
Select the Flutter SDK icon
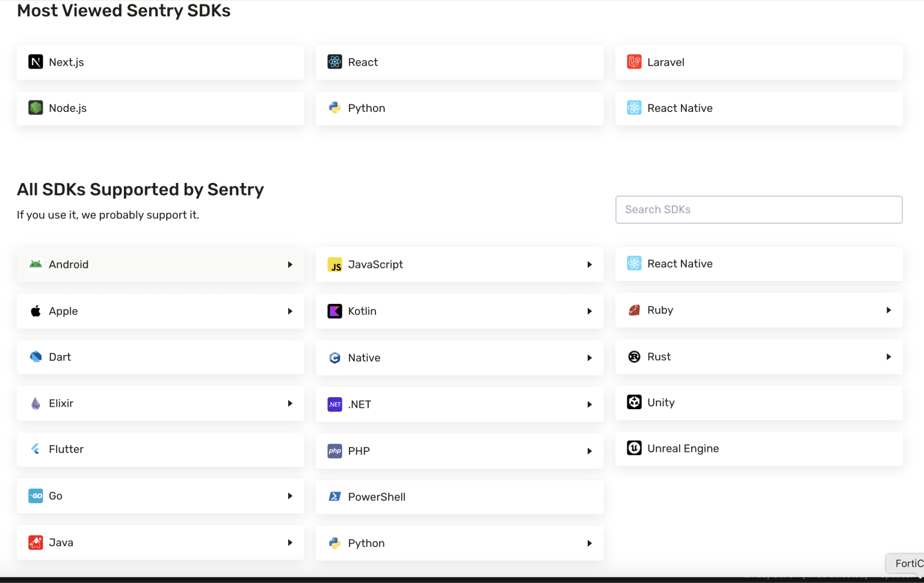tap(35, 449)
